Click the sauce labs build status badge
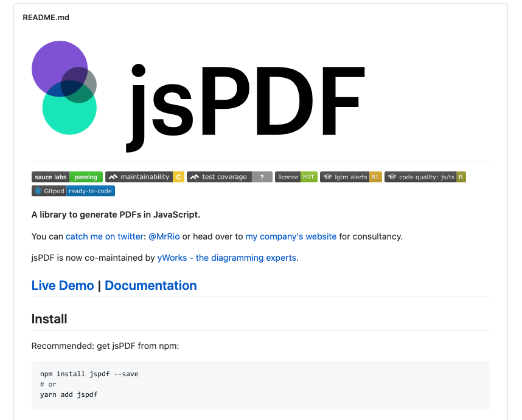 (67, 177)
